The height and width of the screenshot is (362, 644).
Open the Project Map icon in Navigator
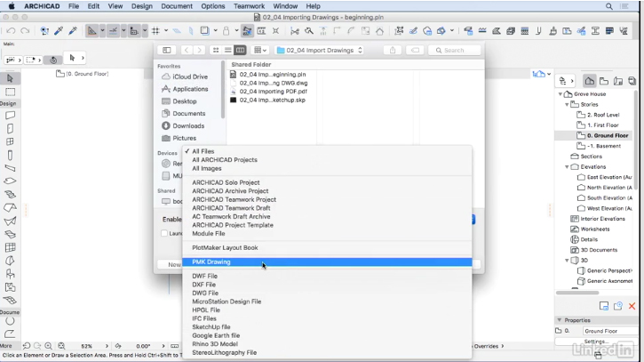pyautogui.click(x=590, y=81)
